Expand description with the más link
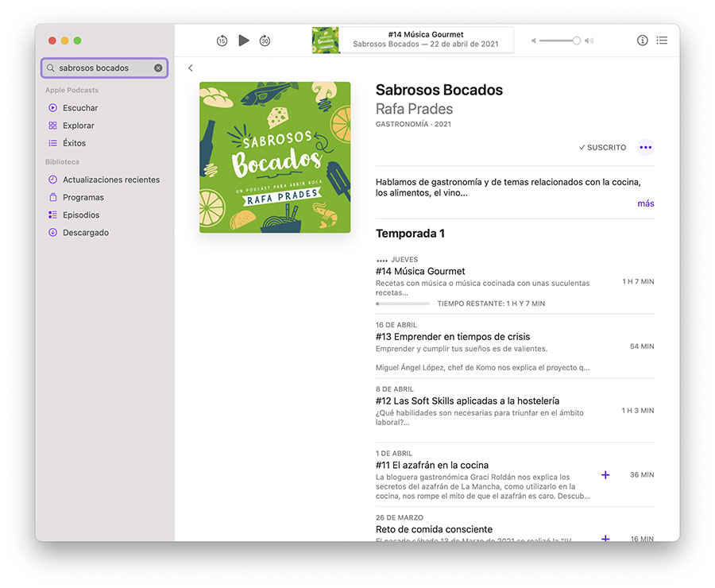The height and width of the screenshot is (588, 715). tap(645, 203)
